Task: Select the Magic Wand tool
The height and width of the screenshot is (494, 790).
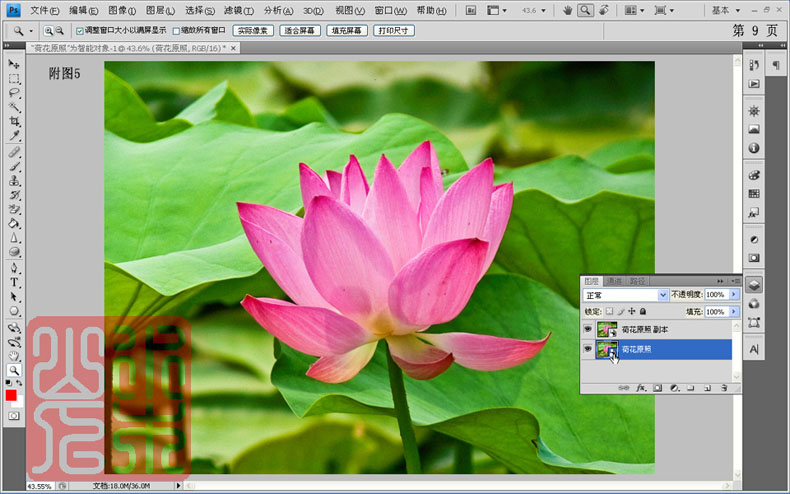Action: point(14,107)
